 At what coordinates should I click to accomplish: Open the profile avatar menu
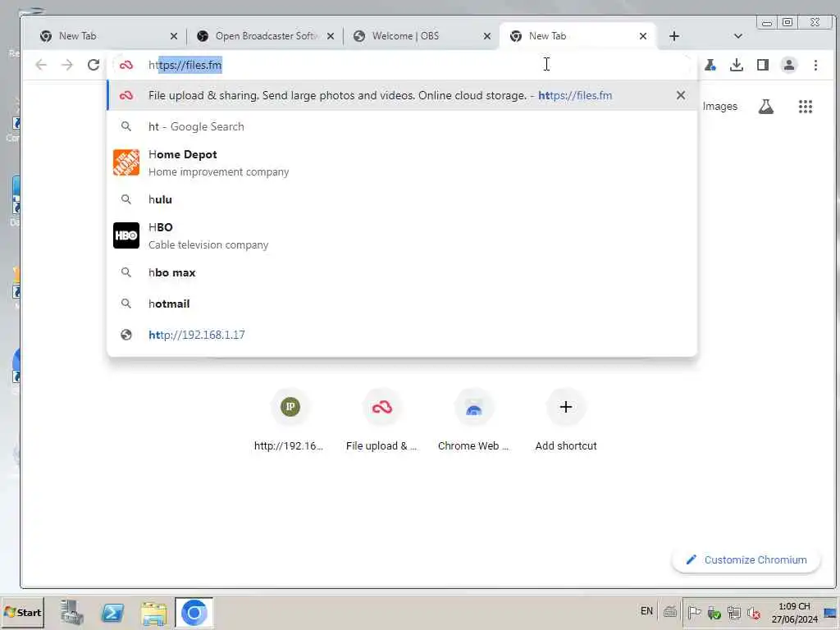tap(789, 65)
